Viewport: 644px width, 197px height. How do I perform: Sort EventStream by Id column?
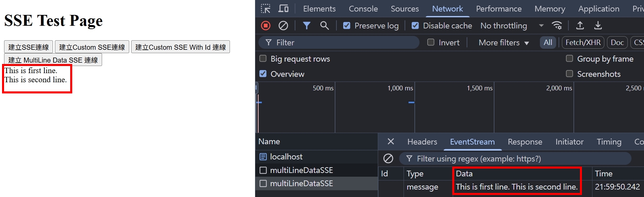391,174
